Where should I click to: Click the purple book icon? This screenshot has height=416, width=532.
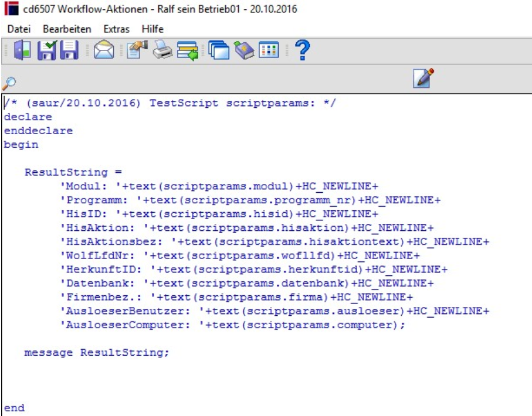point(244,50)
